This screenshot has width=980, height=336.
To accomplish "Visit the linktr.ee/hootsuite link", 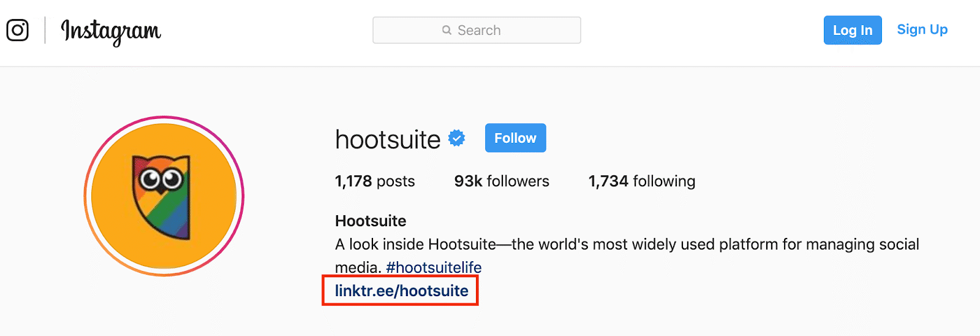I will [402, 291].
